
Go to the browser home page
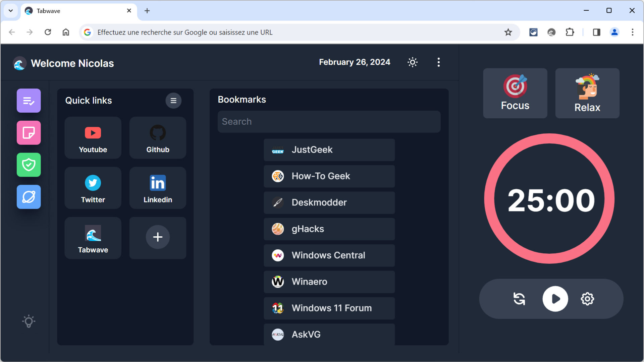click(x=66, y=32)
